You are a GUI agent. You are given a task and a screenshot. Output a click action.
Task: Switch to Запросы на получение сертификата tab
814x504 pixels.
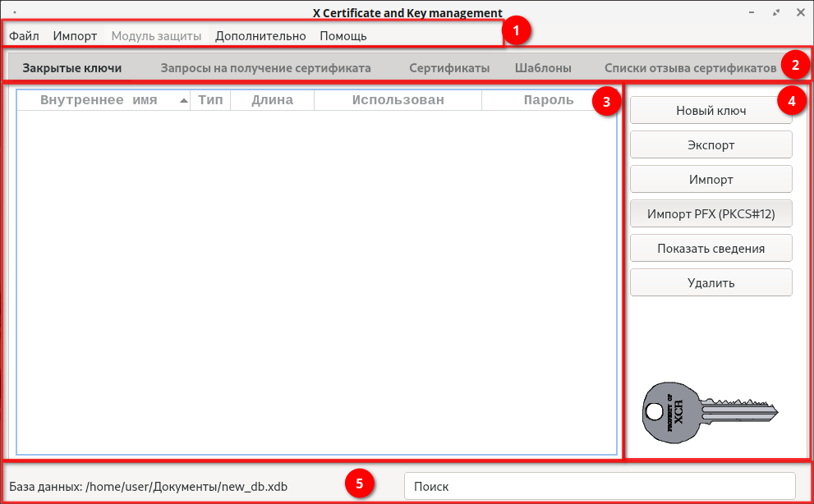[x=265, y=68]
